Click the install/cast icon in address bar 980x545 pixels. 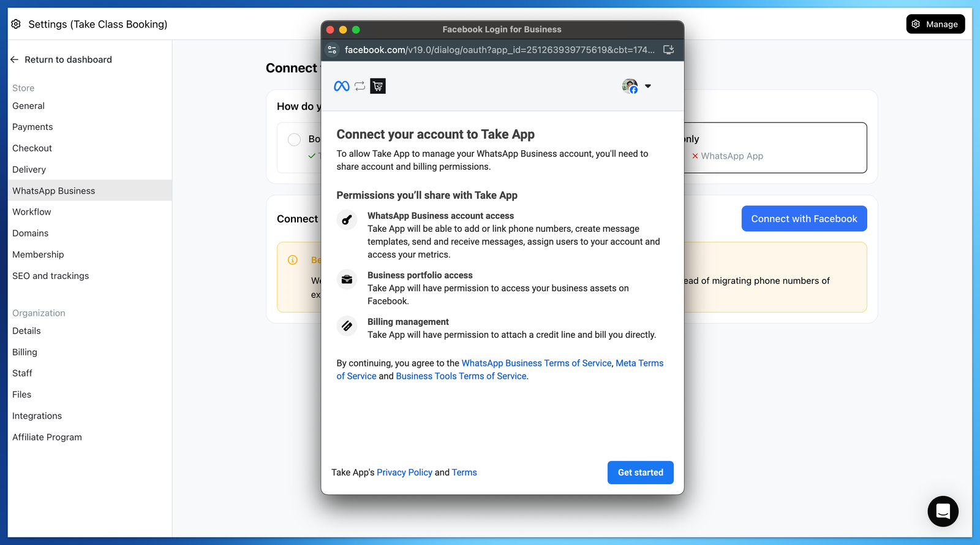tap(669, 50)
